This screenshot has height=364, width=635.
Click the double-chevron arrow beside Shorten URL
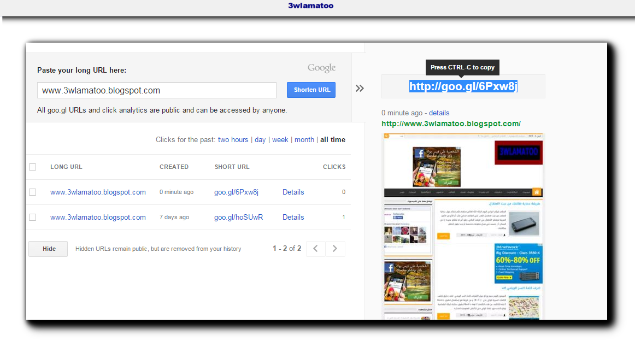(x=360, y=88)
